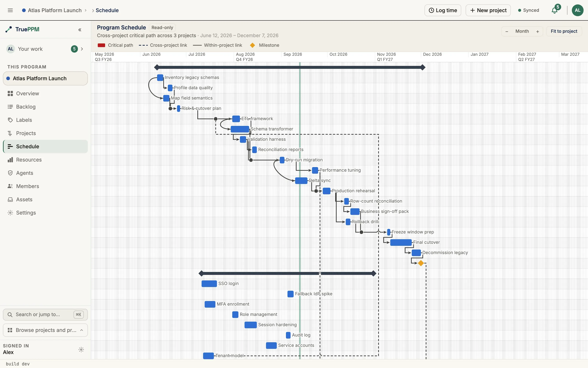Image resolution: width=588 pixels, height=368 pixels.
Task: Click the TruePPM logo
Action: point(22,29)
